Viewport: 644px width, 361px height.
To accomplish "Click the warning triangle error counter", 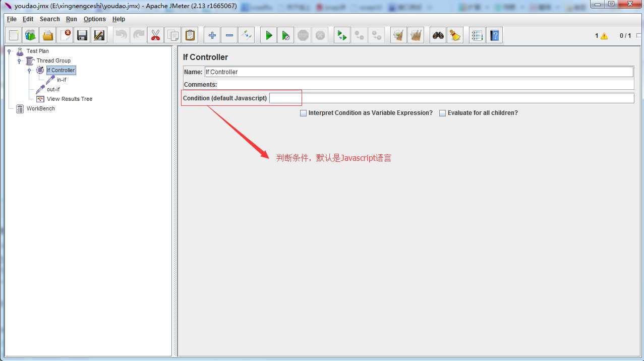I will coord(604,36).
